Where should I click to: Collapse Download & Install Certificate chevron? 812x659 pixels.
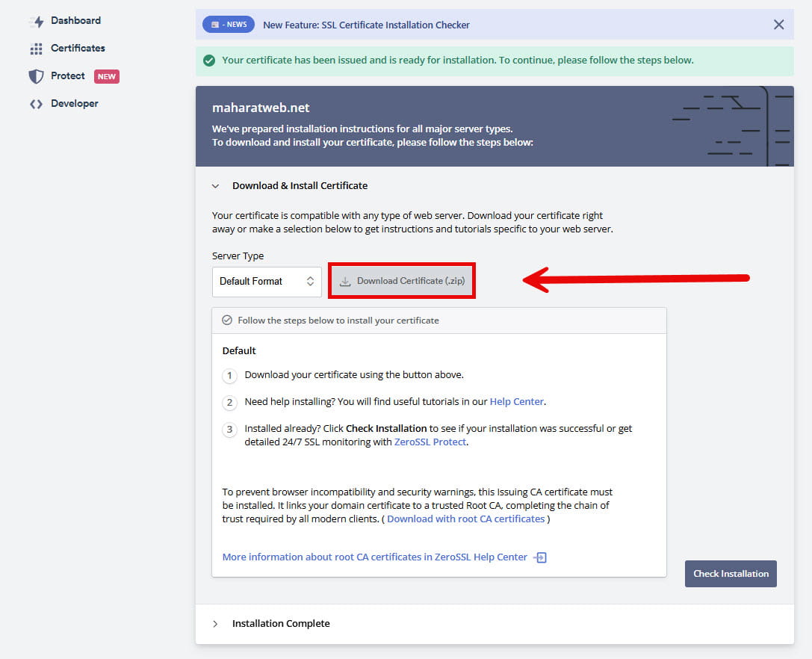coord(215,186)
